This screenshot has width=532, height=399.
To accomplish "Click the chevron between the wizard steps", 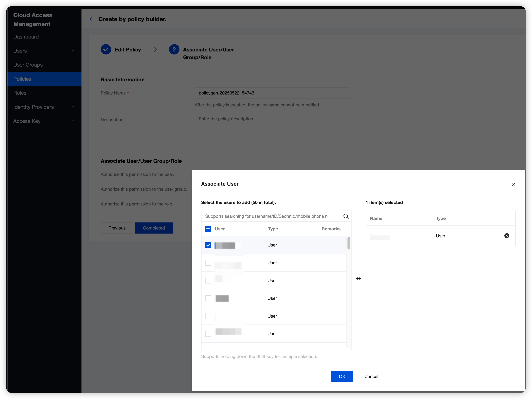I will 155,49.
